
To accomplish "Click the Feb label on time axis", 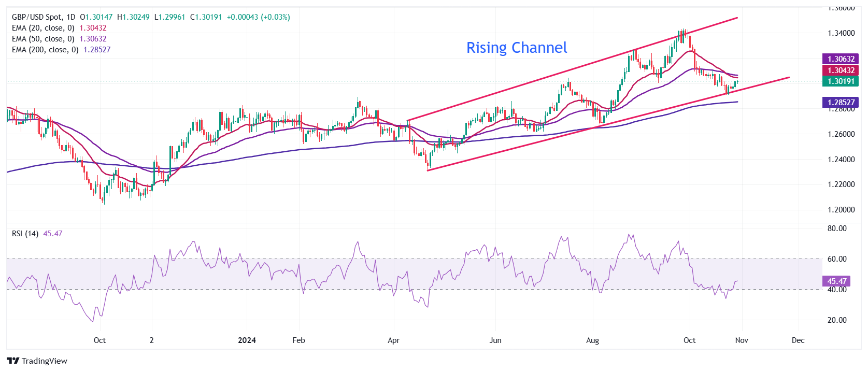I will click(x=298, y=340).
